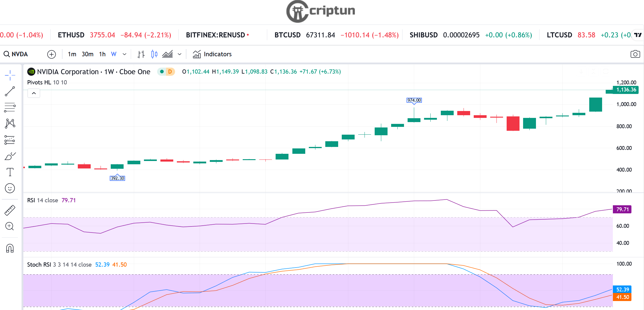Select the trend line drawing tool
Viewport: 644px width, 310px height.
click(x=10, y=92)
